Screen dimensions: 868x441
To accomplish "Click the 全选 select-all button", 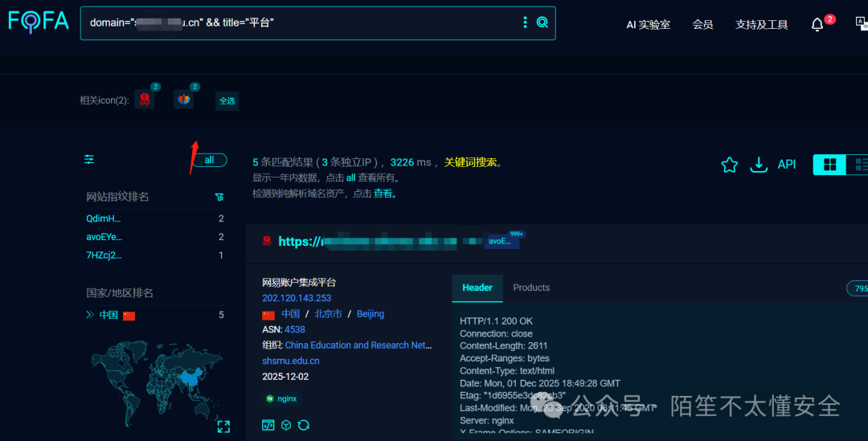I will tap(227, 100).
